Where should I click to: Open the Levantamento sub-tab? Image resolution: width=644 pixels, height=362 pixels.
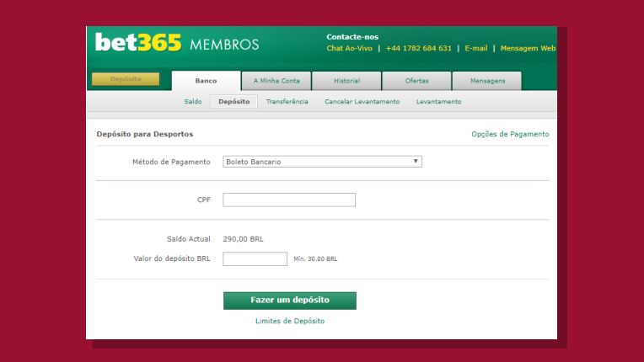pos(438,102)
